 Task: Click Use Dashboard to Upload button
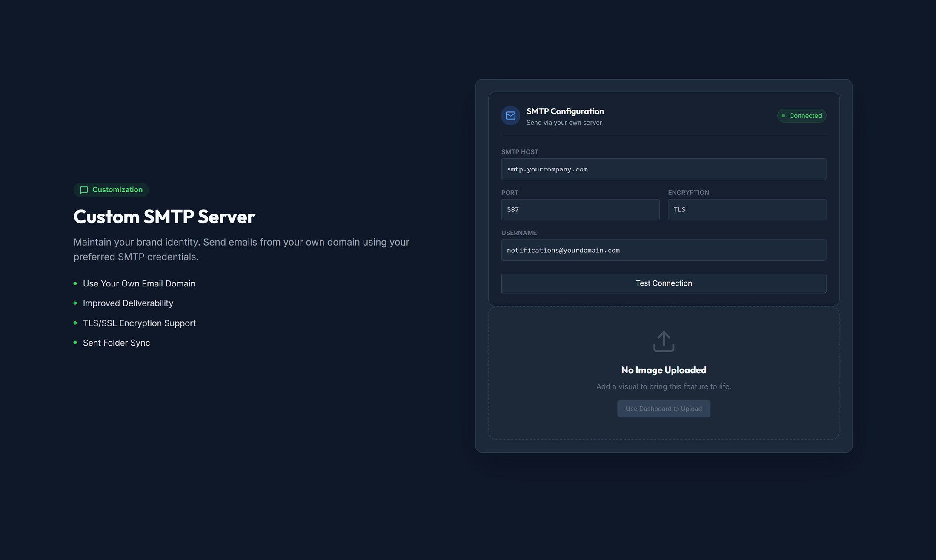click(x=664, y=409)
